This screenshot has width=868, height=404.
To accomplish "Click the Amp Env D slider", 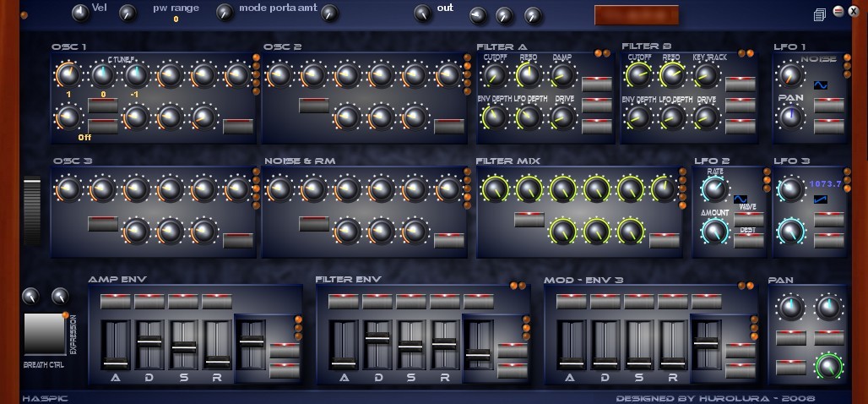I will (x=149, y=344).
